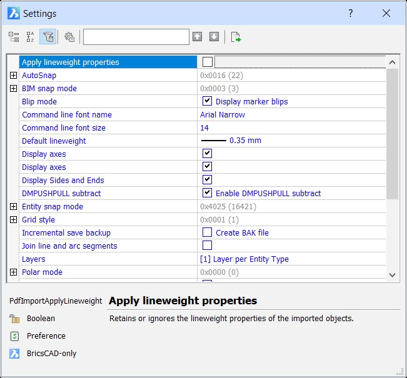The image size is (407, 378).
Task: Click the find next arrow icon
Action: [214, 36]
